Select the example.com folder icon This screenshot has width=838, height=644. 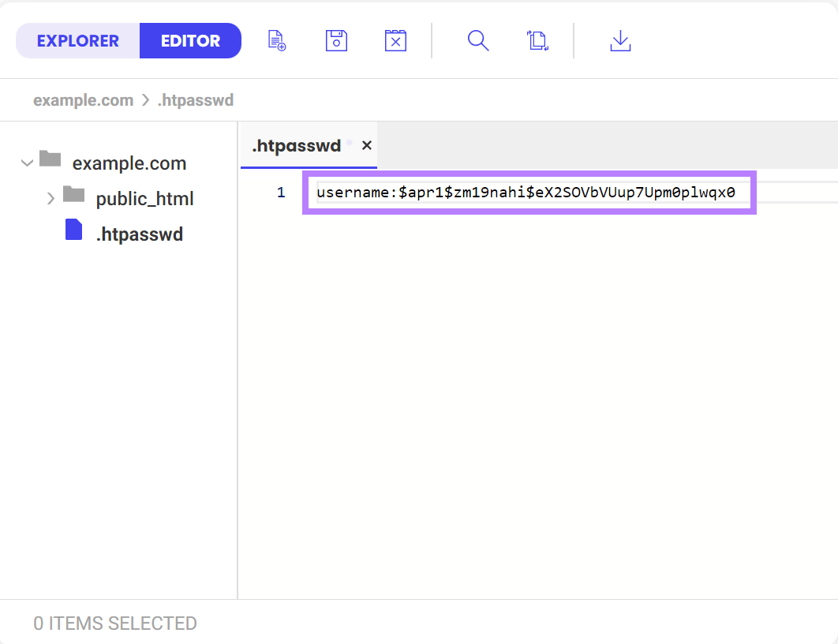click(x=50, y=158)
